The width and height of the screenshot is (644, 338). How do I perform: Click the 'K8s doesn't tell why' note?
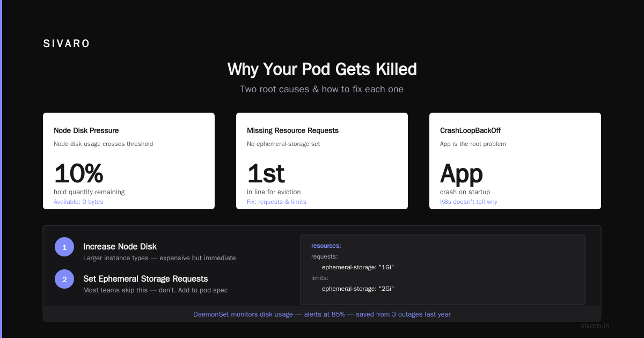click(x=469, y=202)
